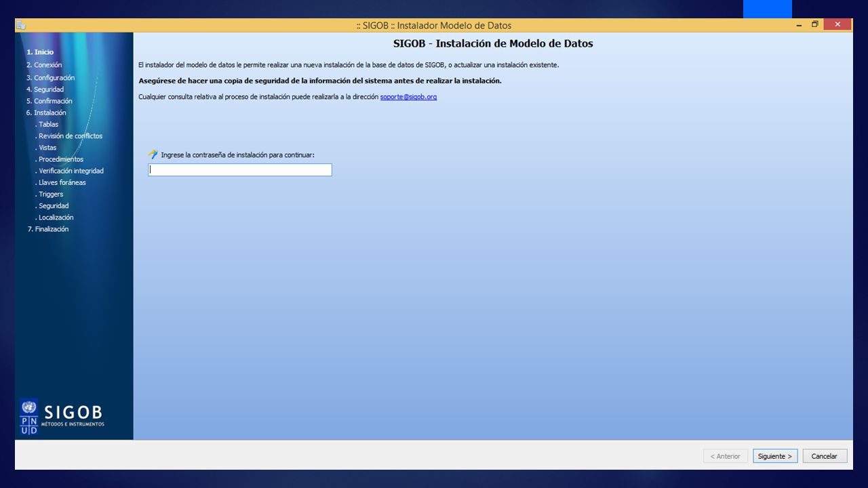868x488 pixels.
Task: Click the Procedimientos sub-step
Action: click(60, 159)
